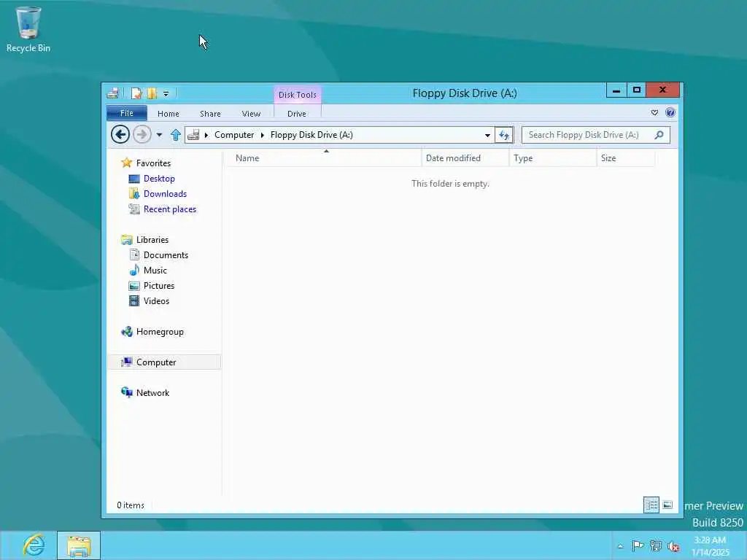
Task: Click the network tray icon
Action: coord(656,545)
